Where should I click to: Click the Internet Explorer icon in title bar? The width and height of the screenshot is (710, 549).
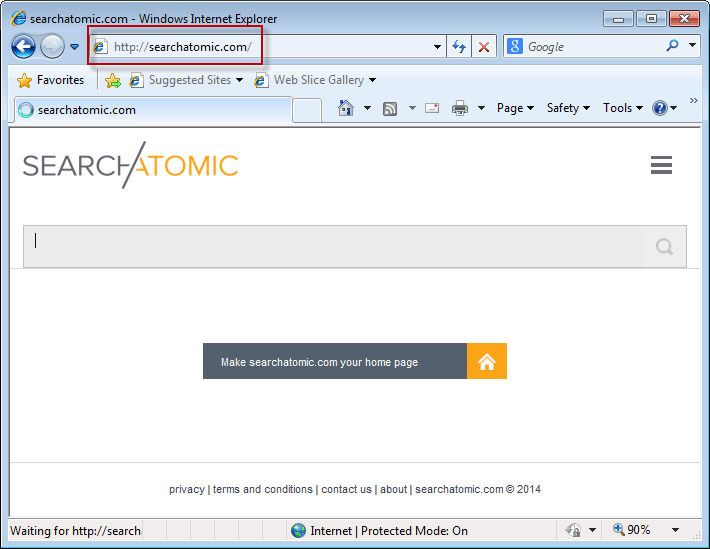click(19, 19)
